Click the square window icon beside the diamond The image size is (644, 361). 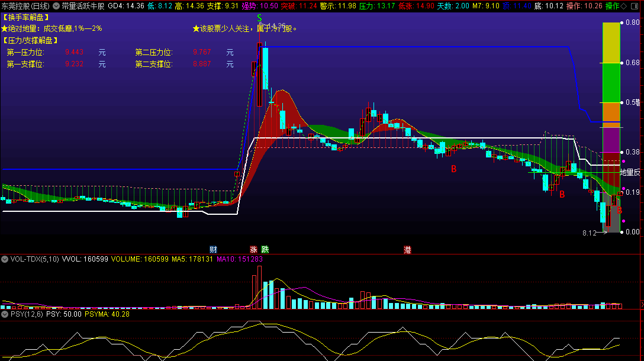635,6
